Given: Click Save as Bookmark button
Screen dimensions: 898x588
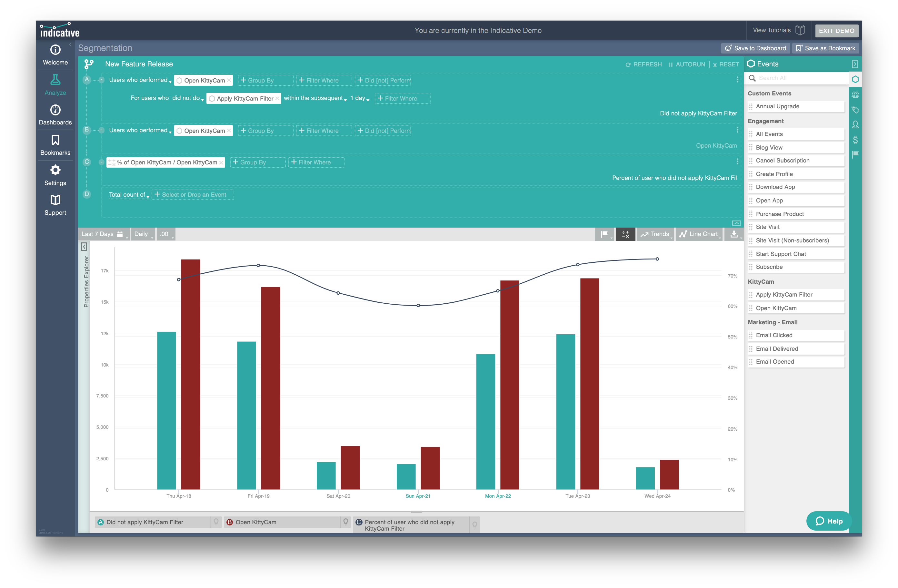Looking at the screenshot, I should (x=825, y=48).
